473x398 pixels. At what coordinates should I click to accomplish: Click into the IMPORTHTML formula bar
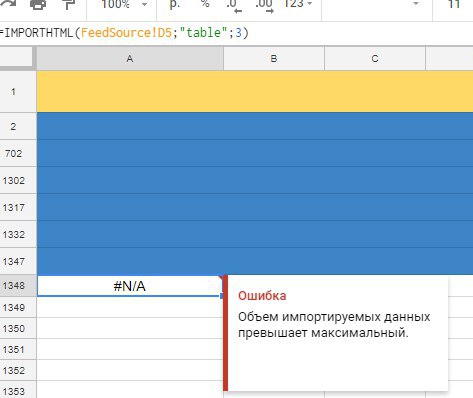237,33
